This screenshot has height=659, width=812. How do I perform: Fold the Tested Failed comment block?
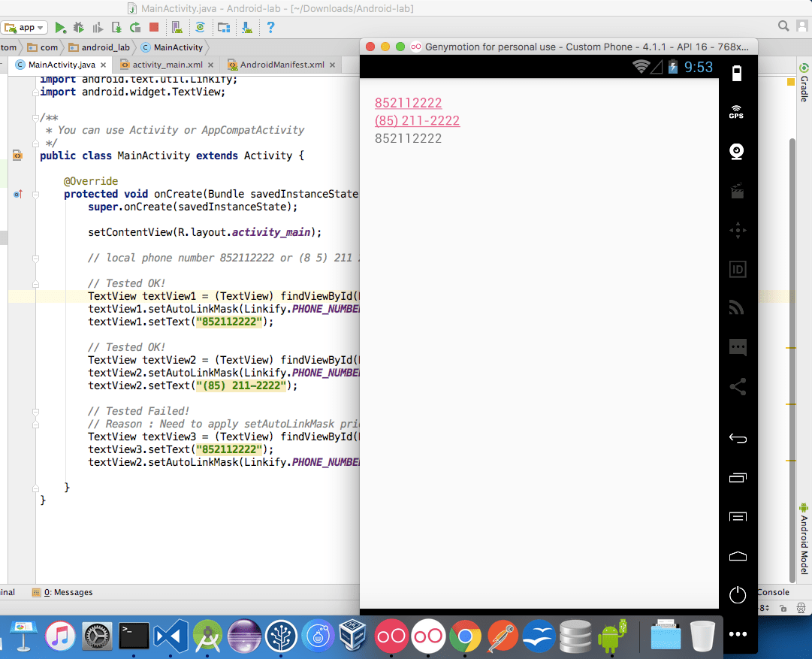point(35,411)
